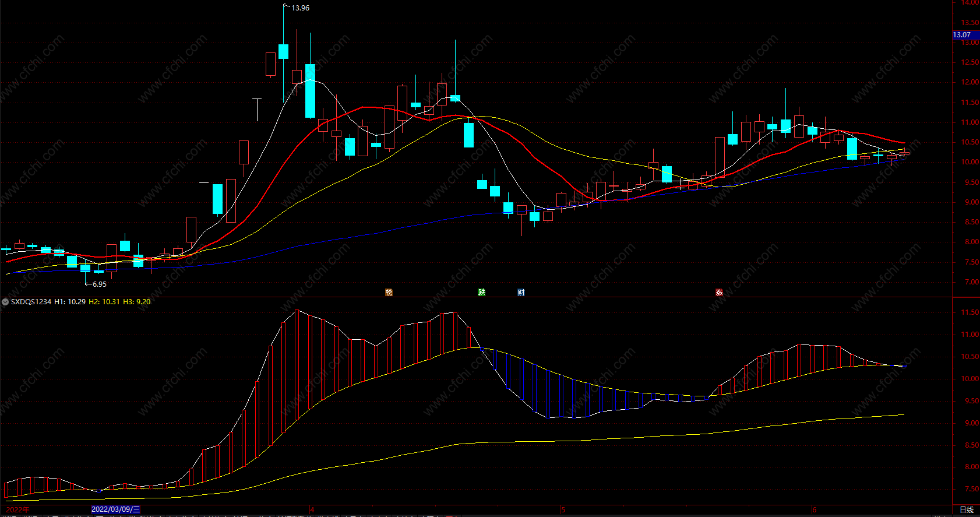Click the highlighted date label 2022/03/09/三

point(115,509)
